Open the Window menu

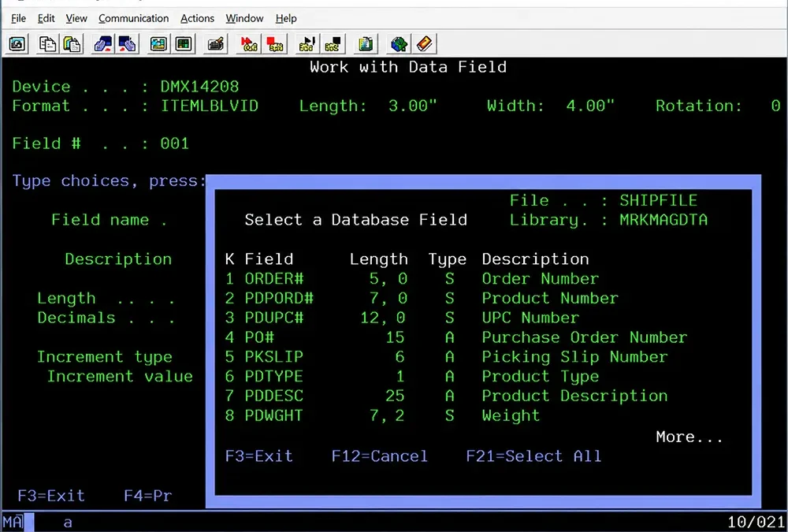(244, 19)
